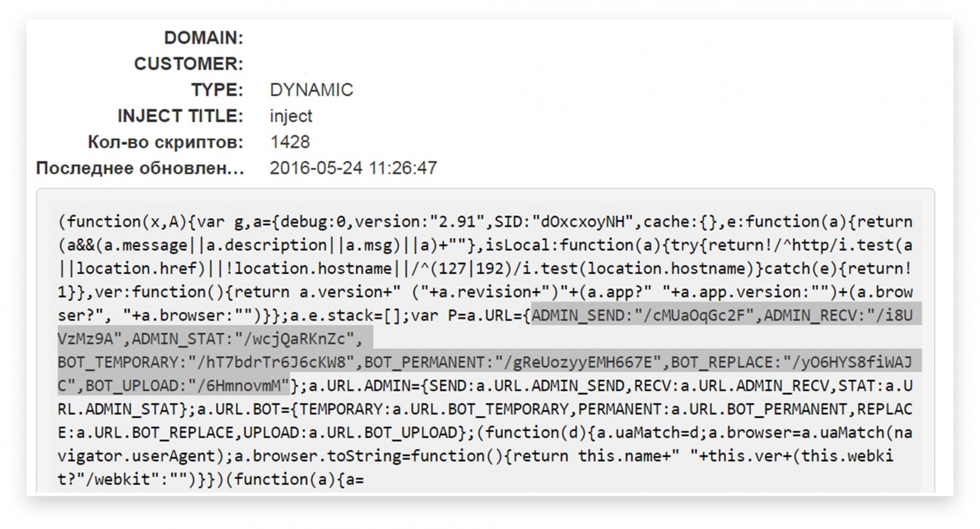Screen dimensions: 980x529
Task: Select the DYNAMIC type value
Action: click(x=311, y=90)
